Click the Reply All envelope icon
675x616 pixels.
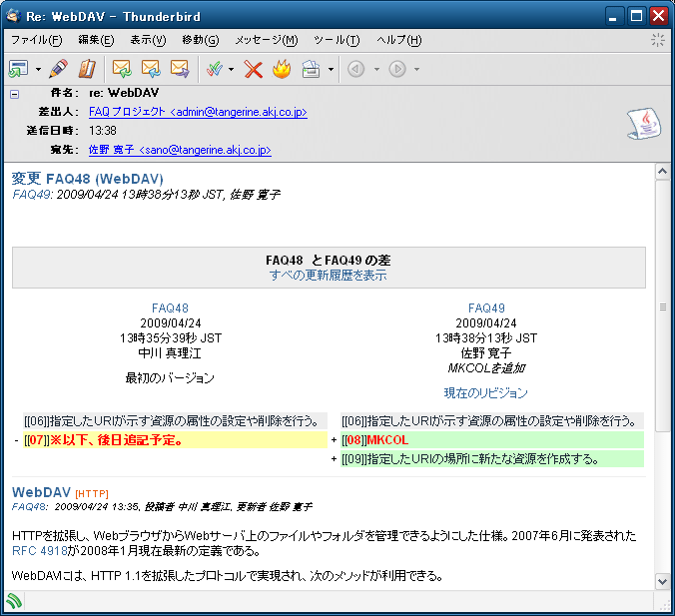click(151, 69)
